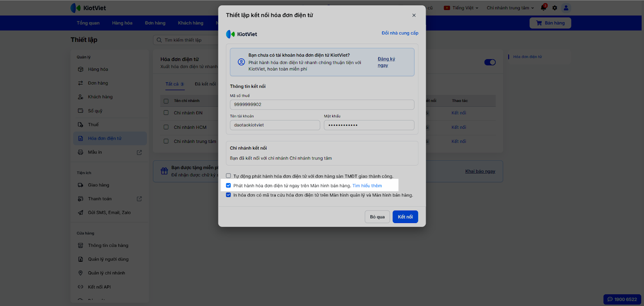The image size is (644, 306).
Task: Click the Mẫu in printer icon
Action: click(x=80, y=152)
